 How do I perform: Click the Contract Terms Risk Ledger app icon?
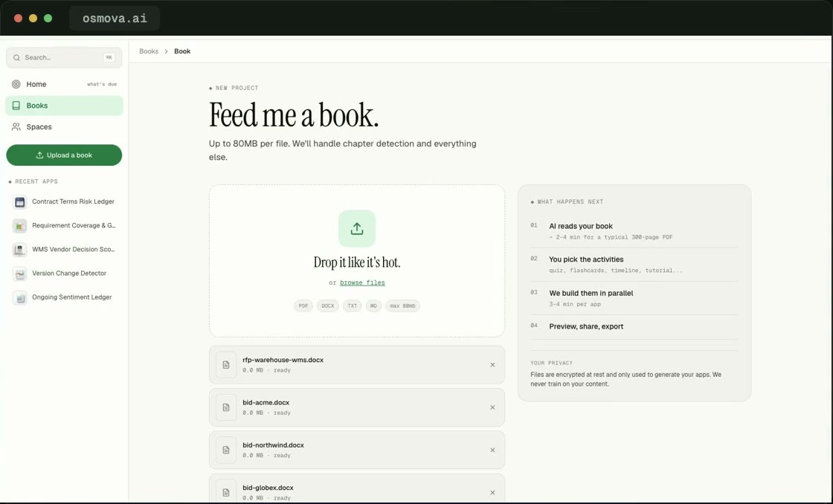(x=19, y=201)
